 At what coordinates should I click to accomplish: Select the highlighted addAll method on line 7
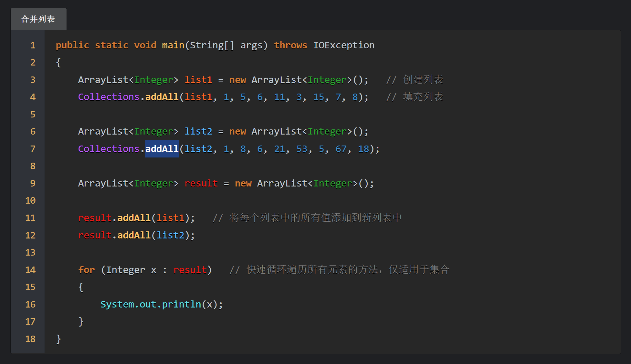[x=162, y=149]
